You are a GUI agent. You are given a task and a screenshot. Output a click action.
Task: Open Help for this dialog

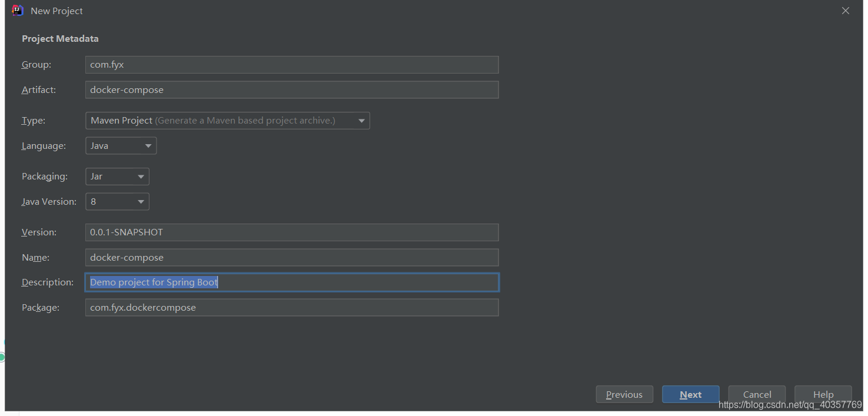point(823,394)
